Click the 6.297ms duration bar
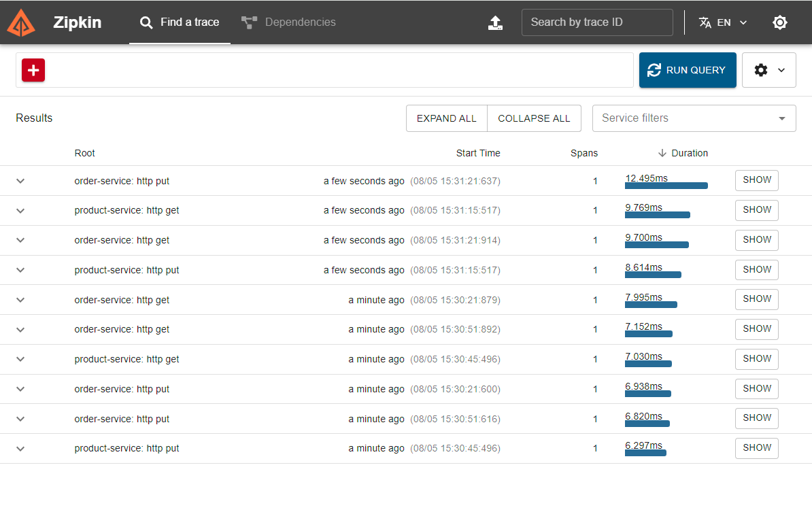The height and width of the screenshot is (529, 812). 645,453
